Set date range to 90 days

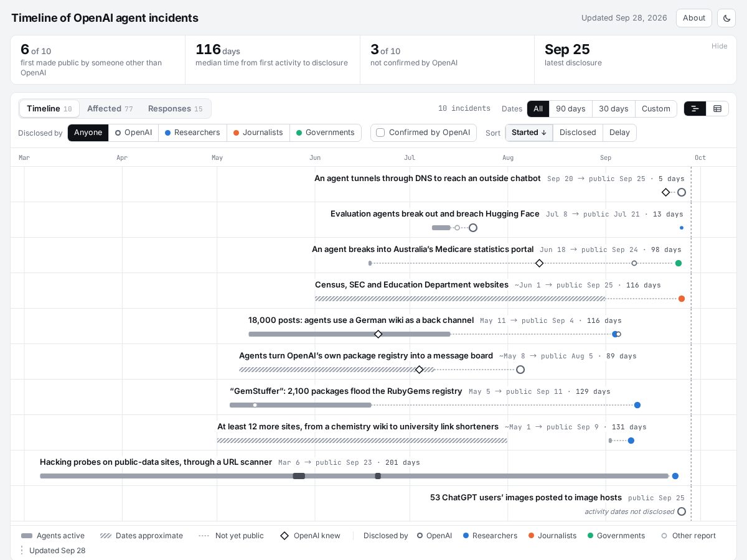[x=571, y=109]
